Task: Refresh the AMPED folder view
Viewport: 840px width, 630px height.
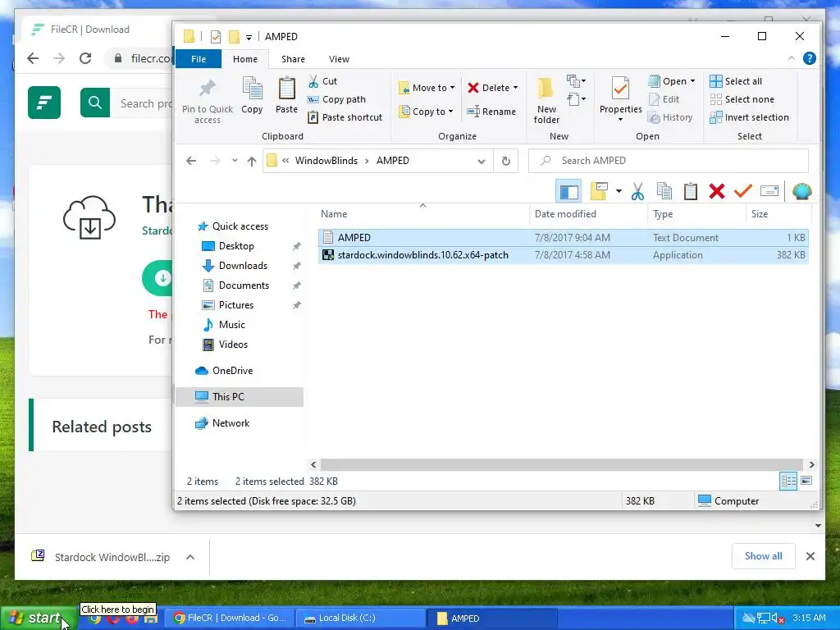Action: pos(505,161)
